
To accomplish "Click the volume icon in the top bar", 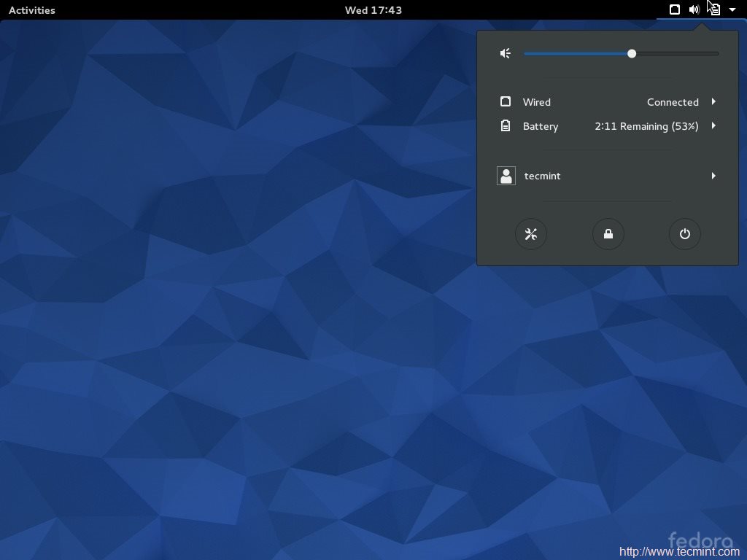I will 694,9.
